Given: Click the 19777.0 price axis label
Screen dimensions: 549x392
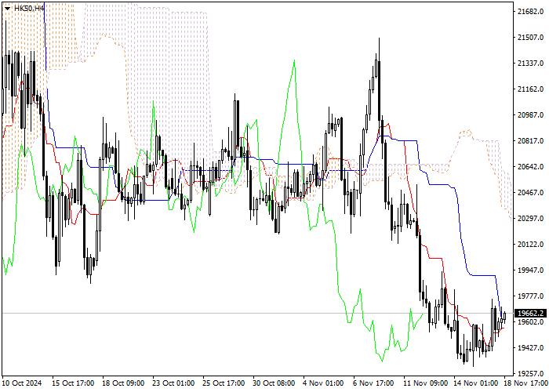Looking at the screenshot, I should click(x=530, y=296).
